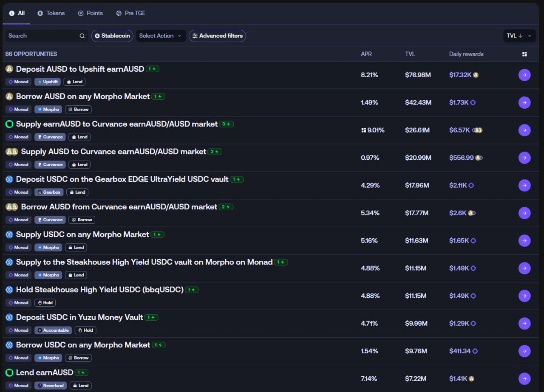Viewport: 544px width, 392px height.
Task: Click arrow button for Deposit AUSD to Upshift
Action: 524,75
